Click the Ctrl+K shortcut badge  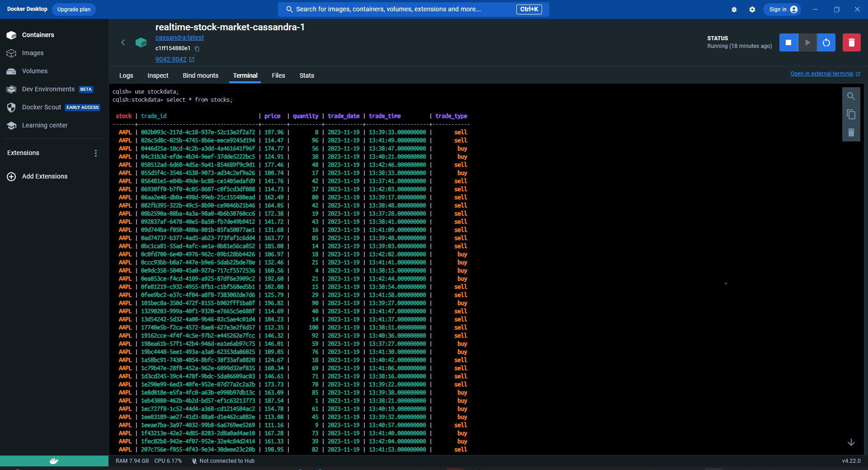click(x=529, y=9)
